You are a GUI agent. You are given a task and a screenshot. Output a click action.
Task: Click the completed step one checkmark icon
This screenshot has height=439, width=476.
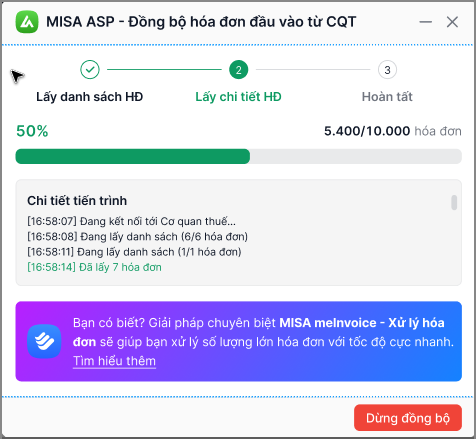pyautogui.click(x=90, y=70)
